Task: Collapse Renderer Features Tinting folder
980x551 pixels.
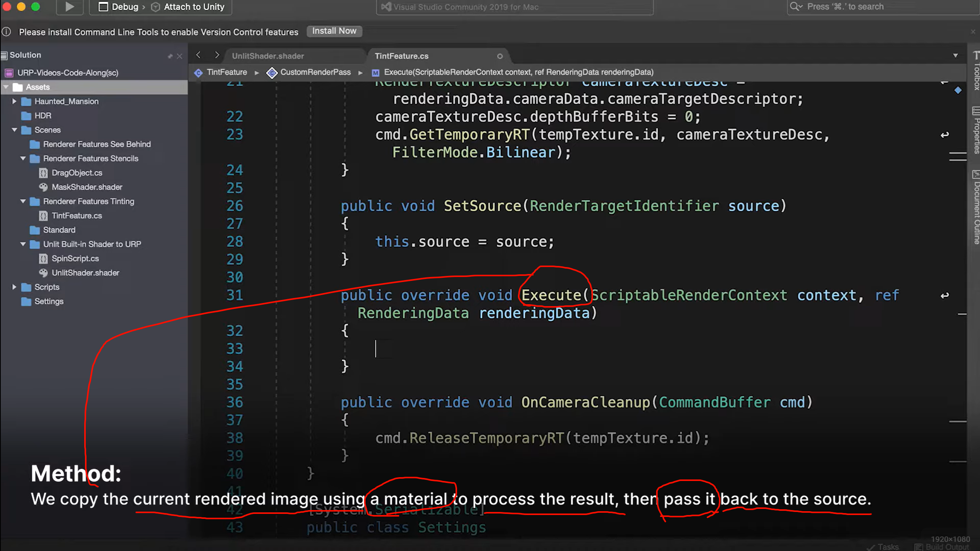Action: [x=23, y=201]
